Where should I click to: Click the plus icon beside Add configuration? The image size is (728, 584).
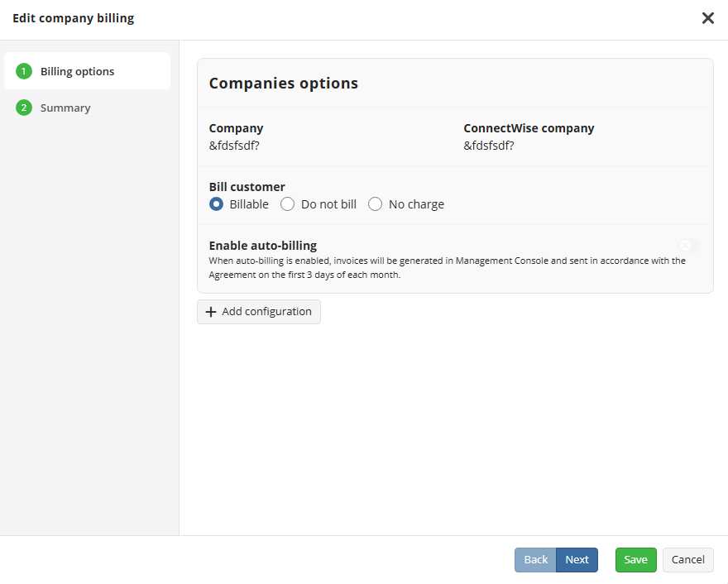pyautogui.click(x=211, y=312)
